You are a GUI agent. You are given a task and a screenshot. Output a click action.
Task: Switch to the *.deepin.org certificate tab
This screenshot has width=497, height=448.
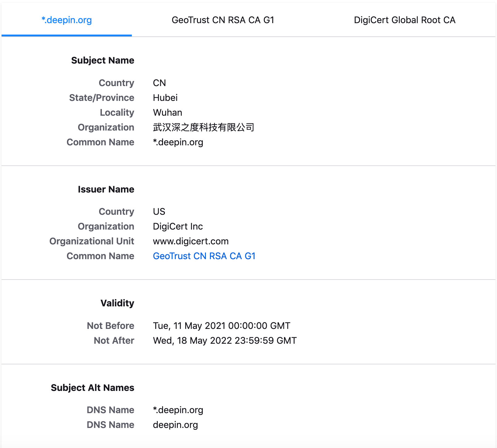(67, 20)
